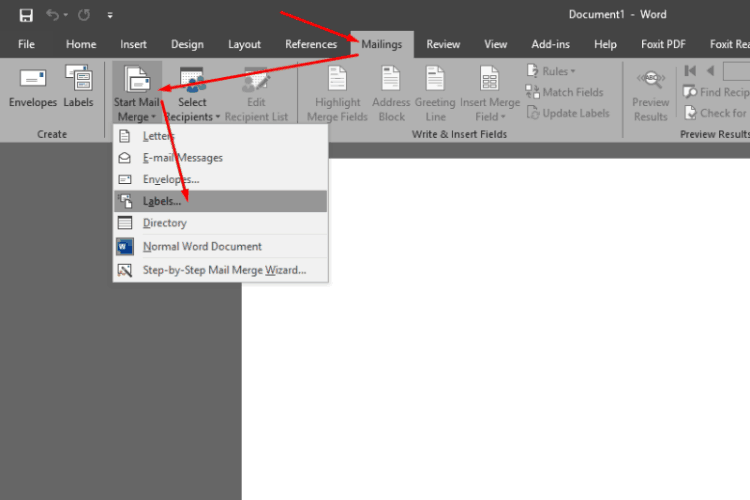Open Customize Quick Access Toolbar dropdown

coord(110,15)
